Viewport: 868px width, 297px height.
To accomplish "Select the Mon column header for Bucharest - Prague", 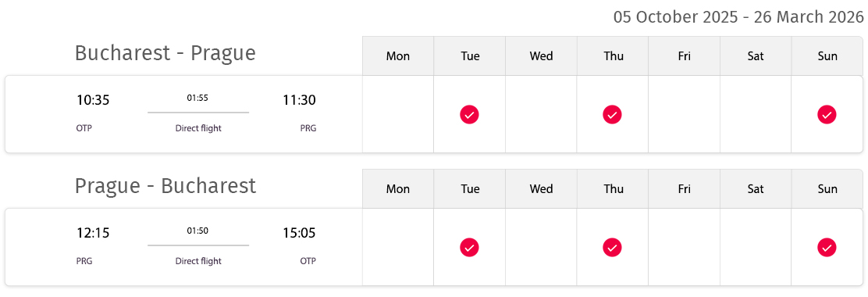I will pos(398,56).
